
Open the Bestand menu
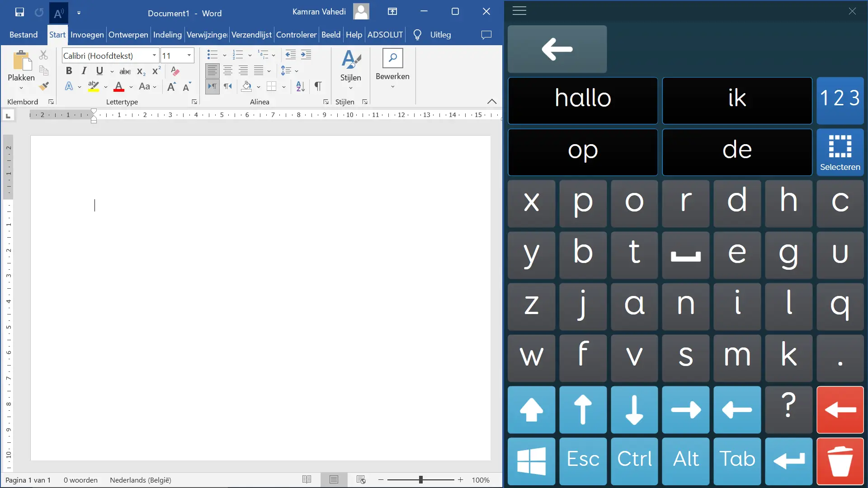coord(24,35)
